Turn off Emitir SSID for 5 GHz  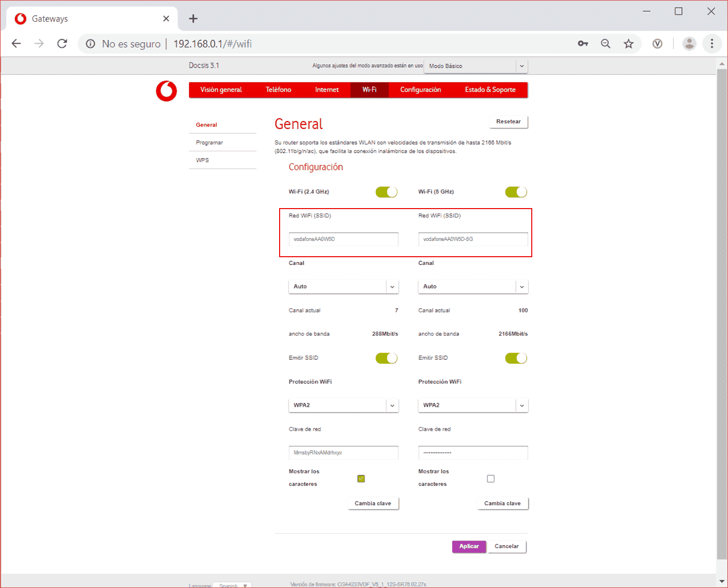pyautogui.click(x=516, y=358)
